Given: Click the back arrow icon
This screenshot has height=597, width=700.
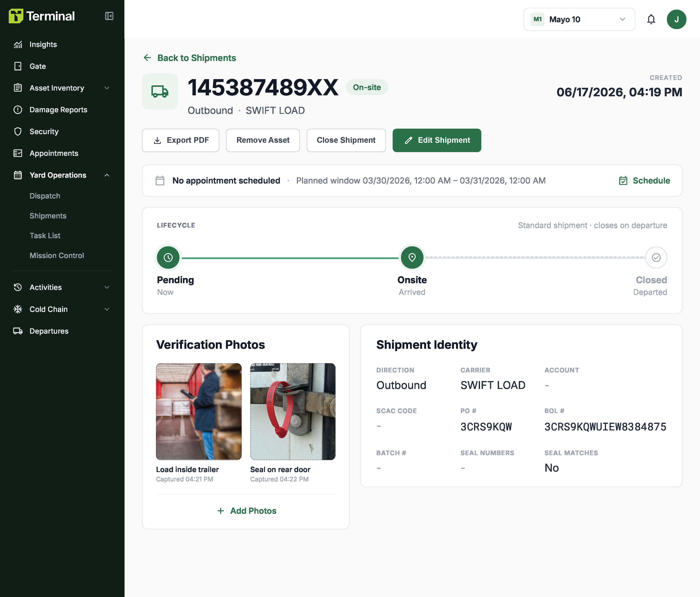Looking at the screenshot, I should pyautogui.click(x=147, y=58).
